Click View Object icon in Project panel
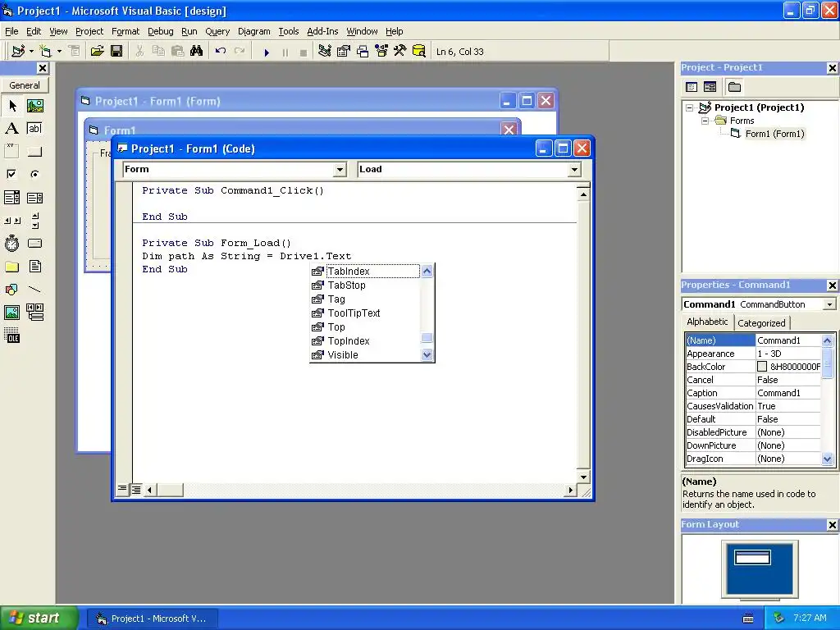Viewport: 840px width, 630px height. pyautogui.click(x=710, y=87)
